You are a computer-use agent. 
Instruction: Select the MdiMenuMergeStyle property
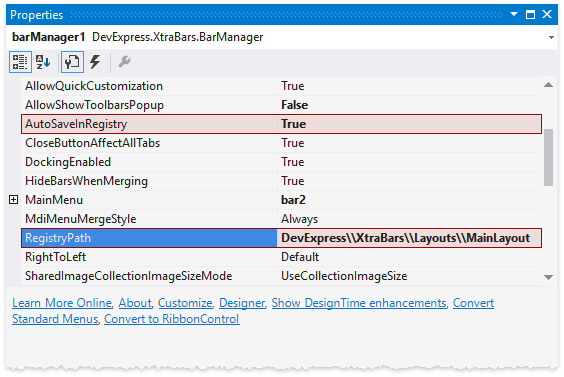(x=149, y=219)
